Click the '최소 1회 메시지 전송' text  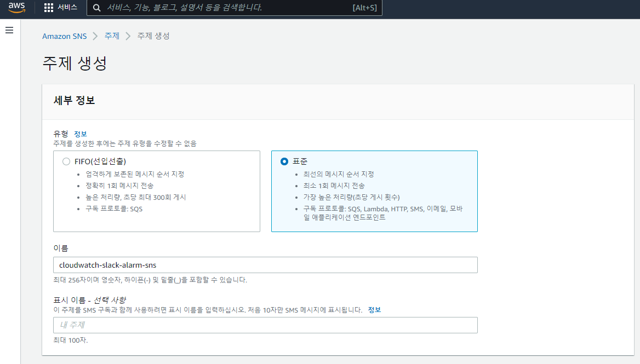pyautogui.click(x=334, y=186)
